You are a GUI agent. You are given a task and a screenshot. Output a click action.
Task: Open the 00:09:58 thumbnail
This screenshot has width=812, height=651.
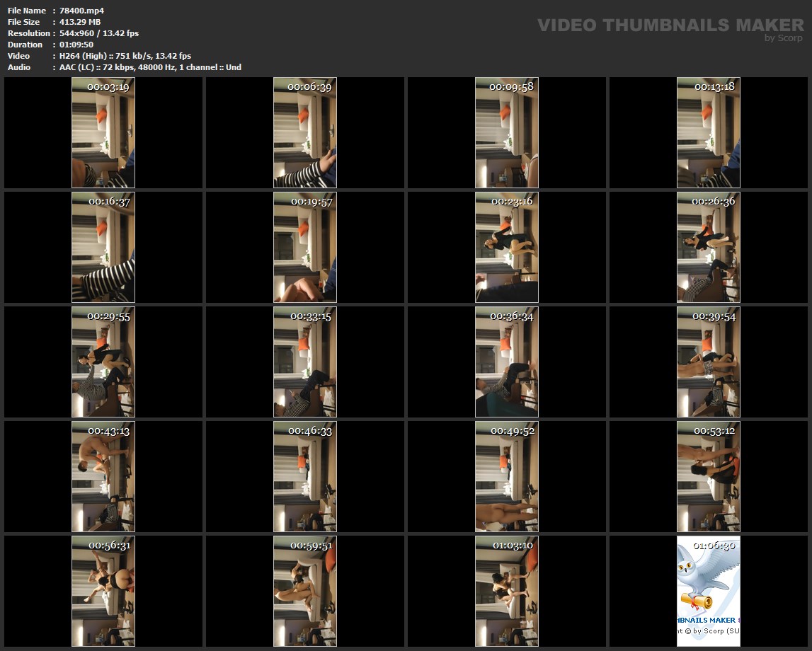(507, 133)
